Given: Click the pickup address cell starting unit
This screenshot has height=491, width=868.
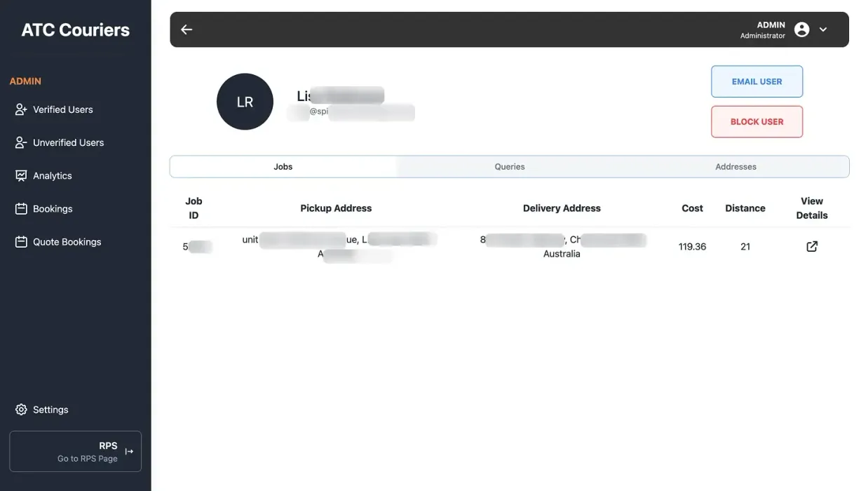Looking at the screenshot, I should click(339, 247).
